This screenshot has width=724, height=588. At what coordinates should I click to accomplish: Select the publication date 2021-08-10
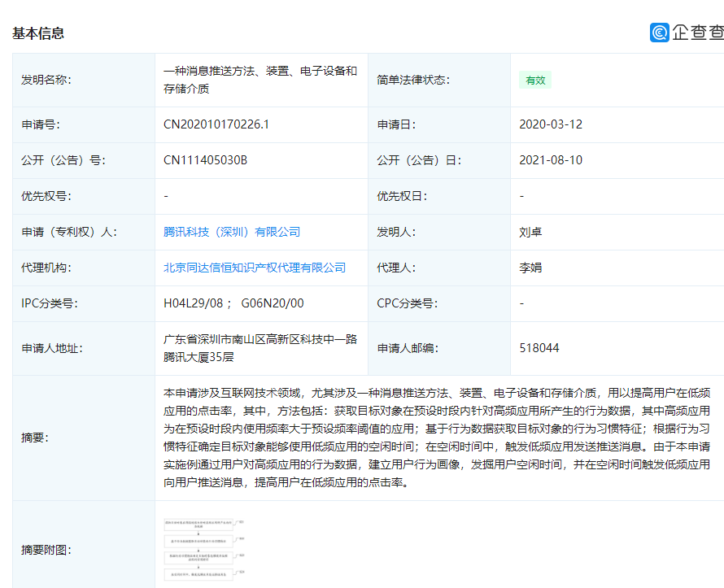(551, 160)
